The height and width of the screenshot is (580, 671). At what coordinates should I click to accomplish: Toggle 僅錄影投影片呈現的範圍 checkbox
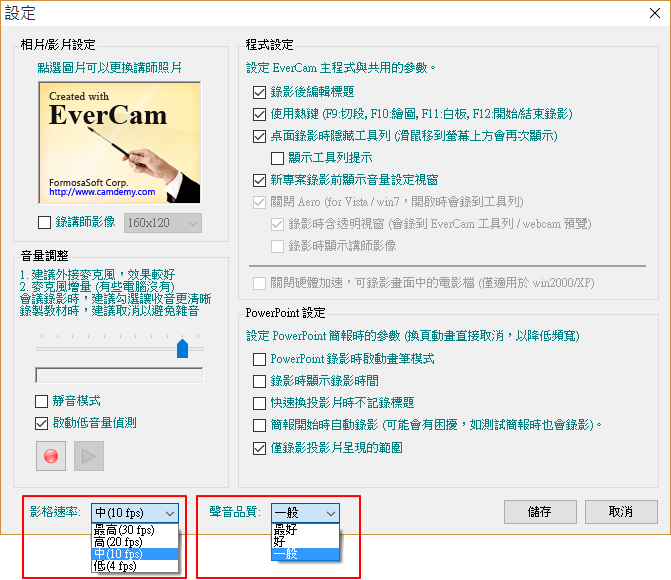pos(259,448)
